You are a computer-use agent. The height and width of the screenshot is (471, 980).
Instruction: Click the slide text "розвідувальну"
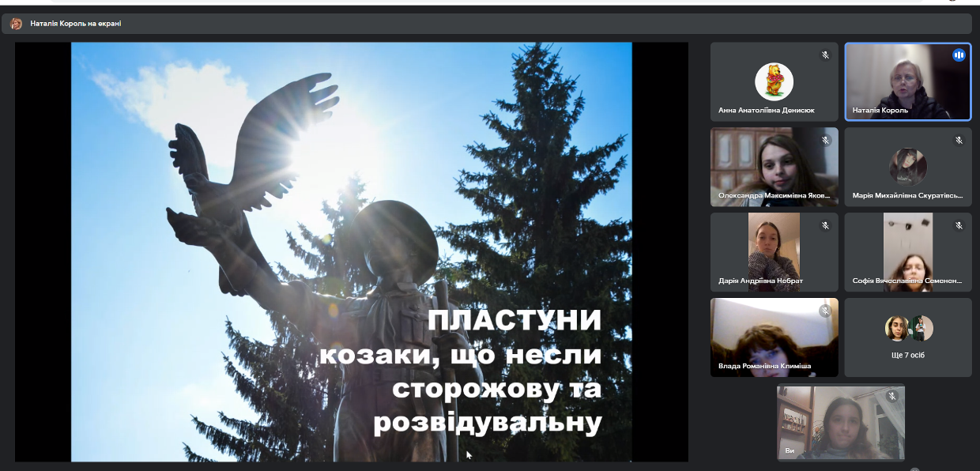pyautogui.click(x=488, y=423)
